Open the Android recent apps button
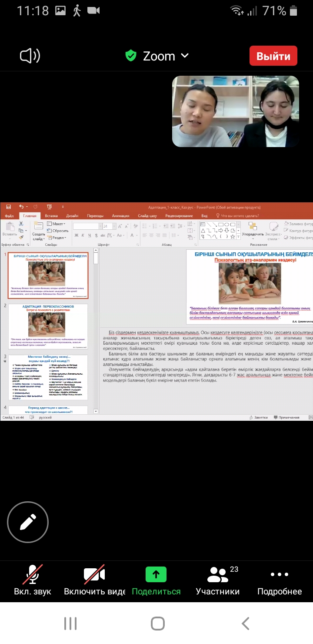Screen dimensions: 313x644 [70, 624]
